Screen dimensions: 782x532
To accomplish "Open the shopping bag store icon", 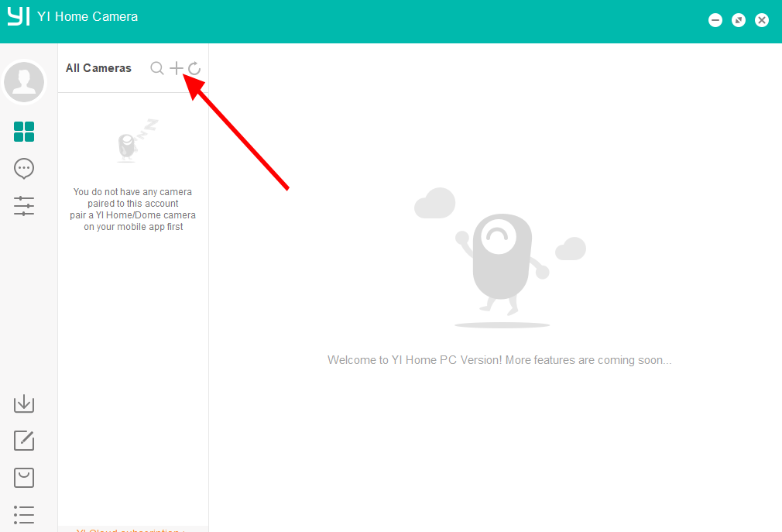I will [24, 478].
